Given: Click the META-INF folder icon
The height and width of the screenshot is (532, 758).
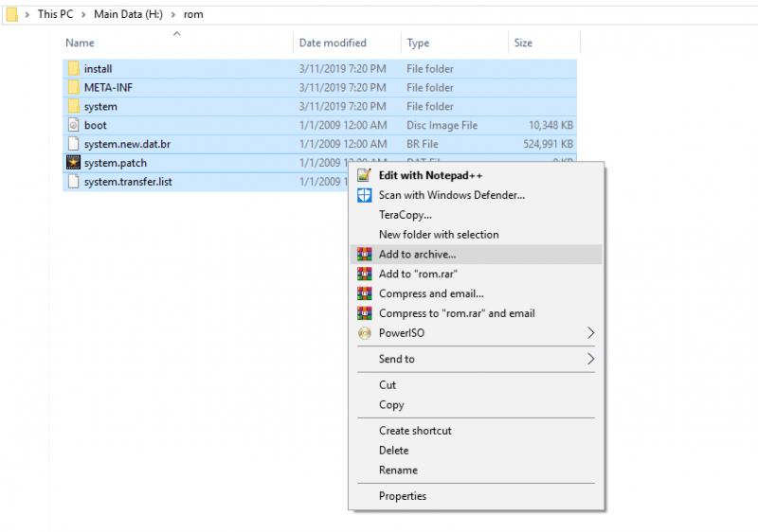Looking at the screenshot, I should (73, 87).
